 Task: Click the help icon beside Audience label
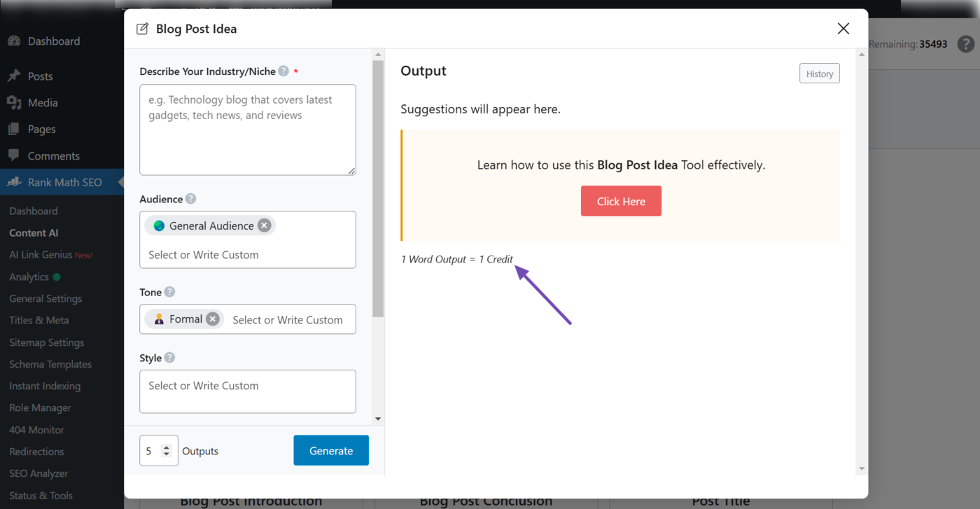tap(190, 199)
